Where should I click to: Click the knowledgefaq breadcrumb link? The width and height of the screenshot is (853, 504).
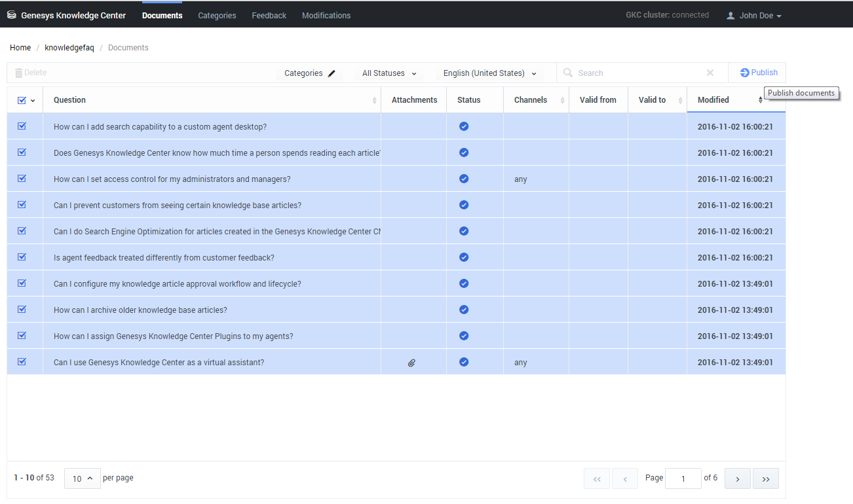coord(69,48)
